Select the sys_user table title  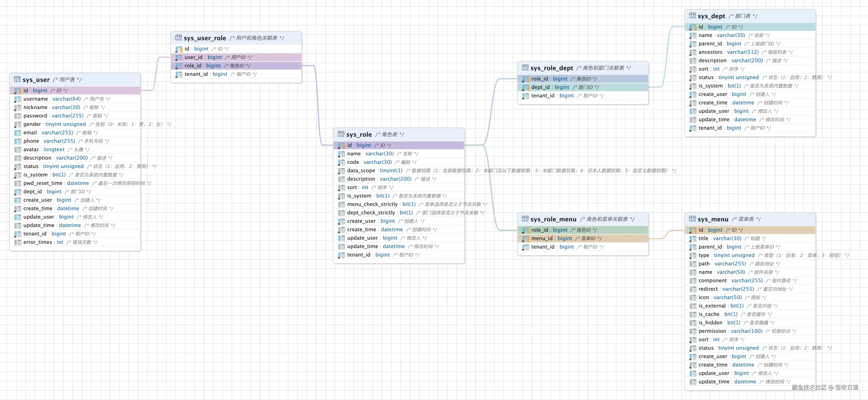[36, 80]
